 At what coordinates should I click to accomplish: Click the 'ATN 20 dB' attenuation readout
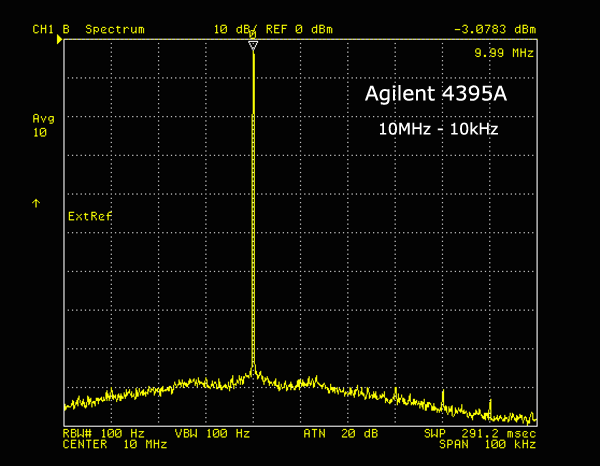(341, 433)
